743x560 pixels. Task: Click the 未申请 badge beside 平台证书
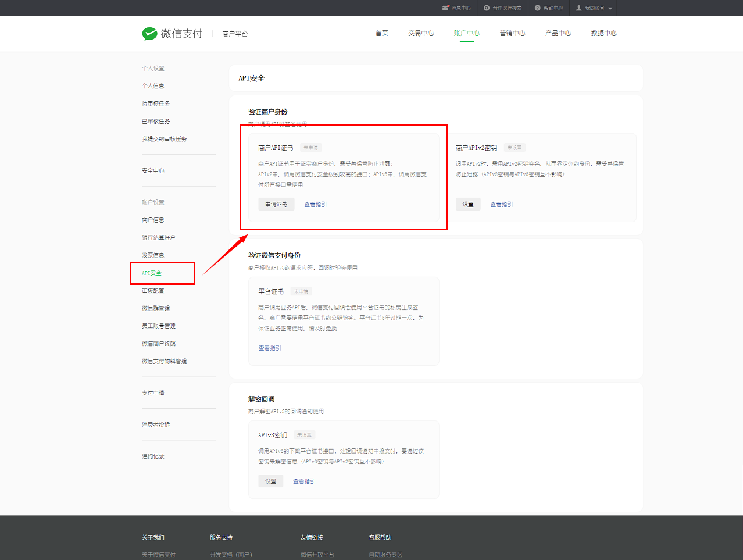301,291
